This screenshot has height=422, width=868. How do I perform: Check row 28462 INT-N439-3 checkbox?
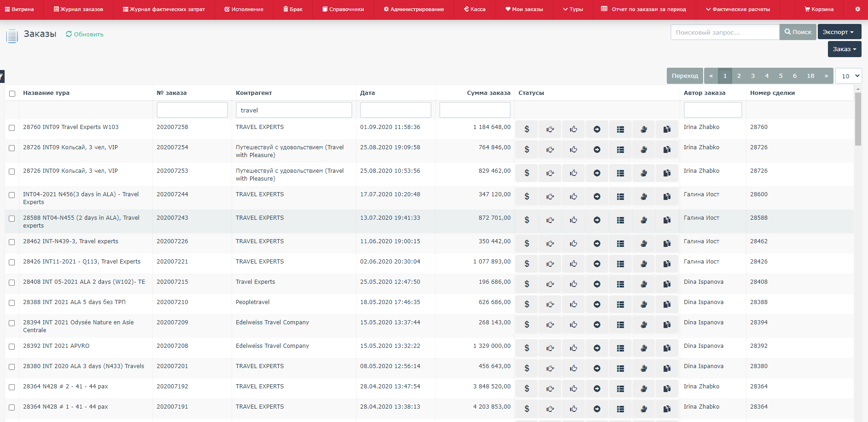[12, 242]
